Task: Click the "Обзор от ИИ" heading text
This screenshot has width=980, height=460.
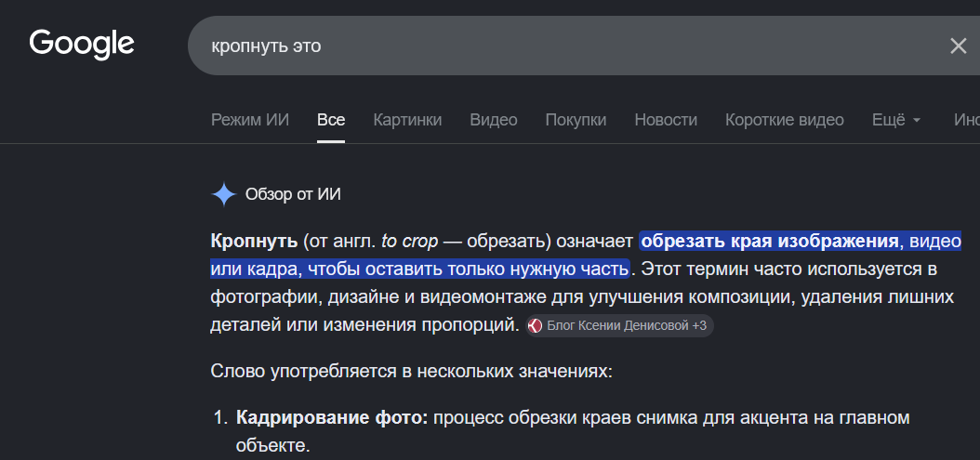Action: click(293, 194)
